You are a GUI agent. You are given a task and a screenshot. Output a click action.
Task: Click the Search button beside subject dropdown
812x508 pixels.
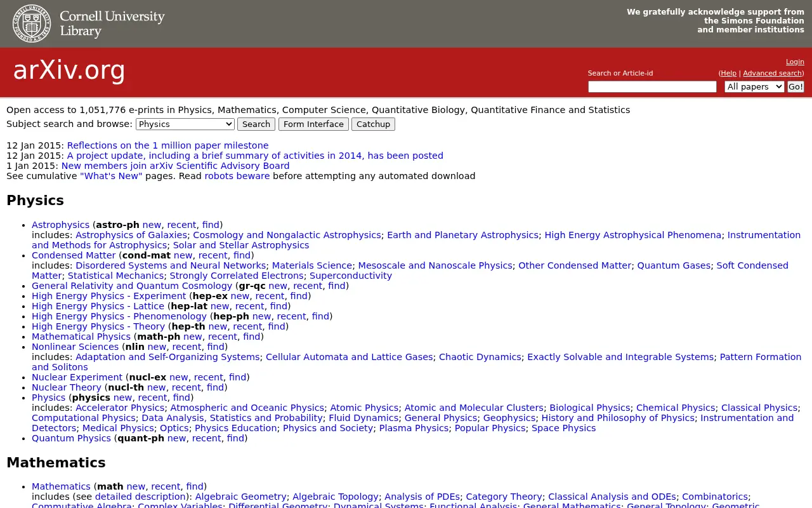point(256,124)
